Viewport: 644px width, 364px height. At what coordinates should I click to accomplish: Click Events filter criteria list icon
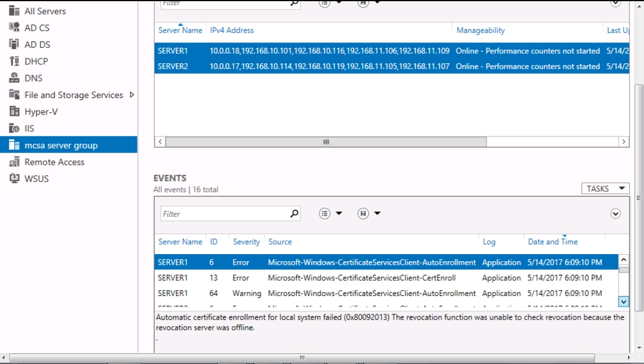(325, 213)
